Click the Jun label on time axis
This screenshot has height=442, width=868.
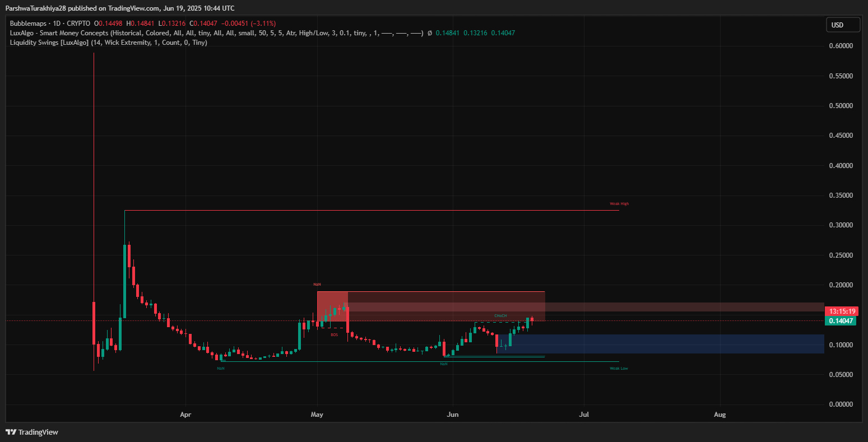453,415
